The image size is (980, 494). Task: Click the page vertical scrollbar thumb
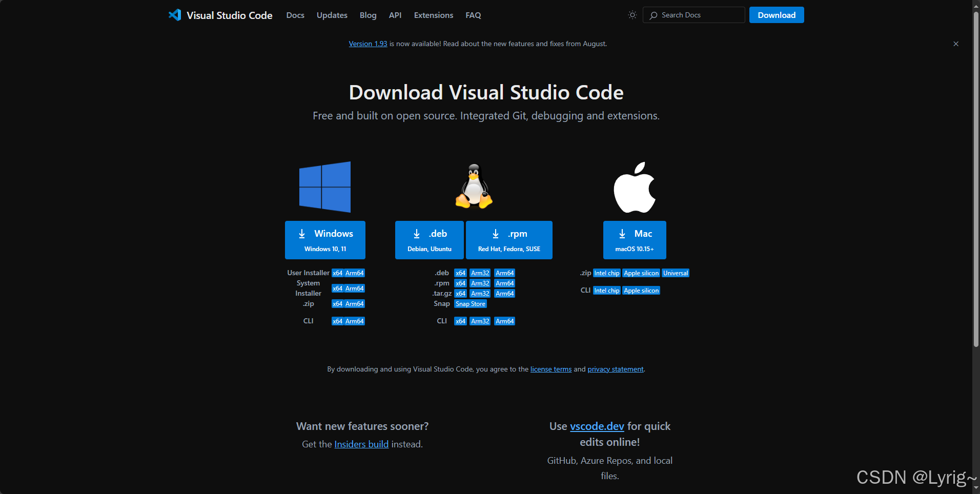click(x=976, y=179)
